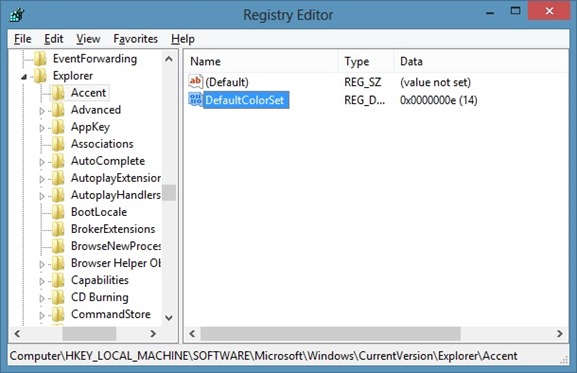This screenshot has height=373, width=577.
Task: Expand the Capabilities key
Action: pos(42,281)
